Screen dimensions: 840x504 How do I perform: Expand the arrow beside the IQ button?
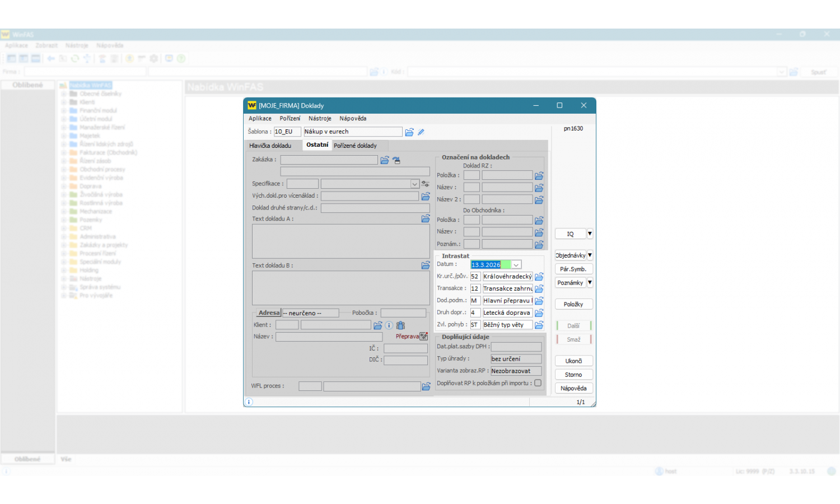coord(590,234)
